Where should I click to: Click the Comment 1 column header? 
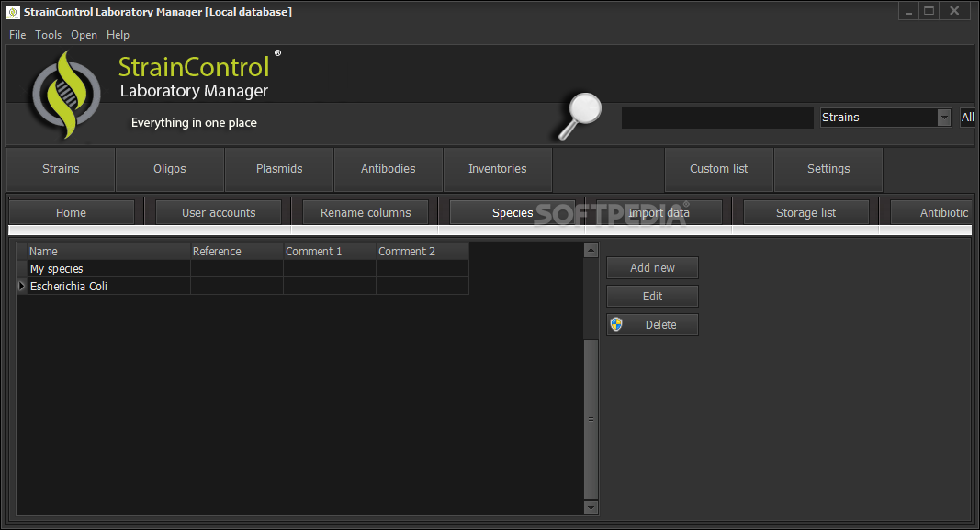tap(330, 252)
